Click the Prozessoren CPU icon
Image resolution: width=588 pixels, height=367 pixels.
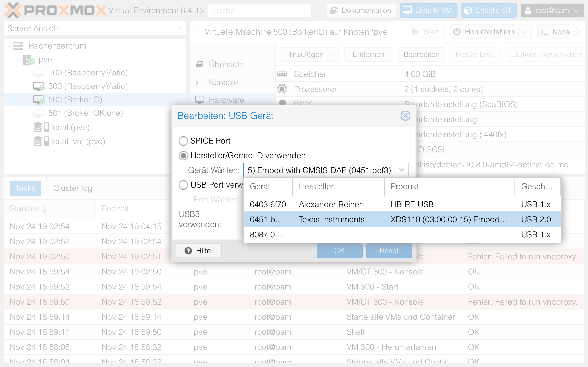pyautogui.click(x=282, y=89)
